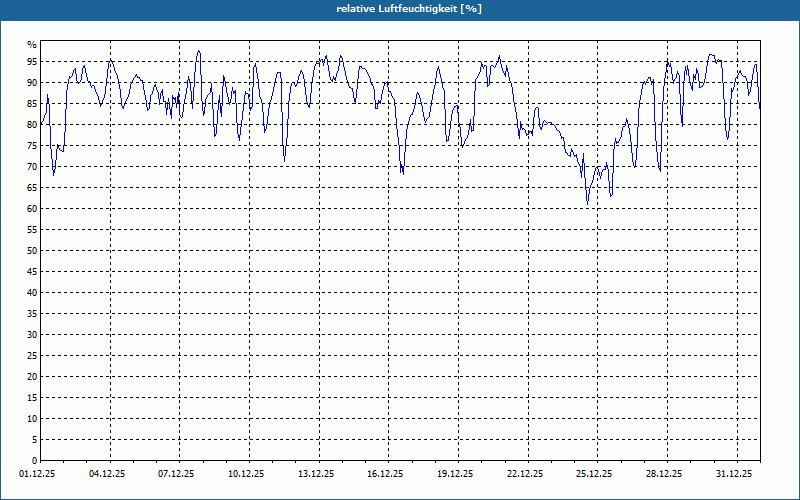Click the y-axis value 75

(x=32, y=145)
